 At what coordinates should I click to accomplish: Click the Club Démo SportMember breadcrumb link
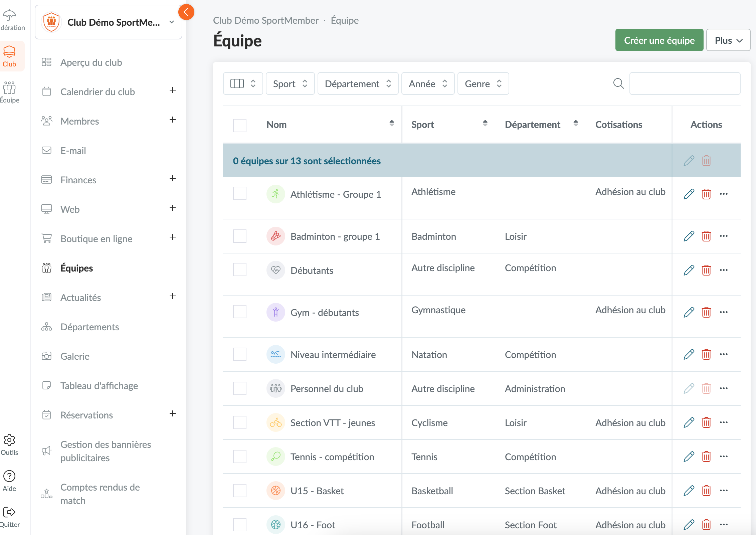point(265,20)
